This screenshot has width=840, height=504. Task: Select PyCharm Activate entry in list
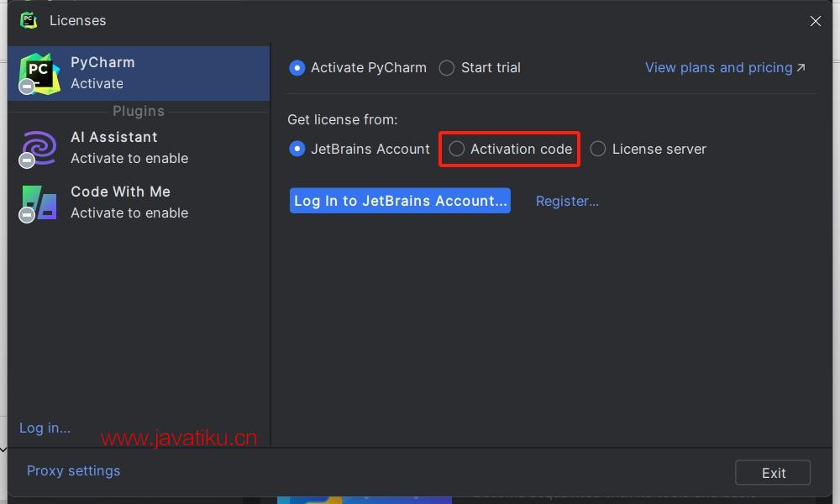point(139,73)
